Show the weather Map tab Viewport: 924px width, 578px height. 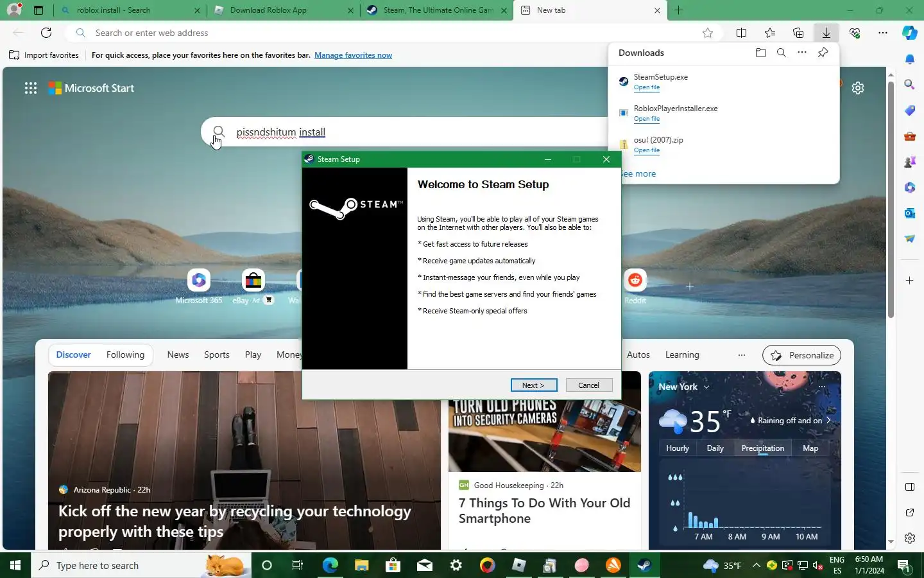click(x=810, y=448)
